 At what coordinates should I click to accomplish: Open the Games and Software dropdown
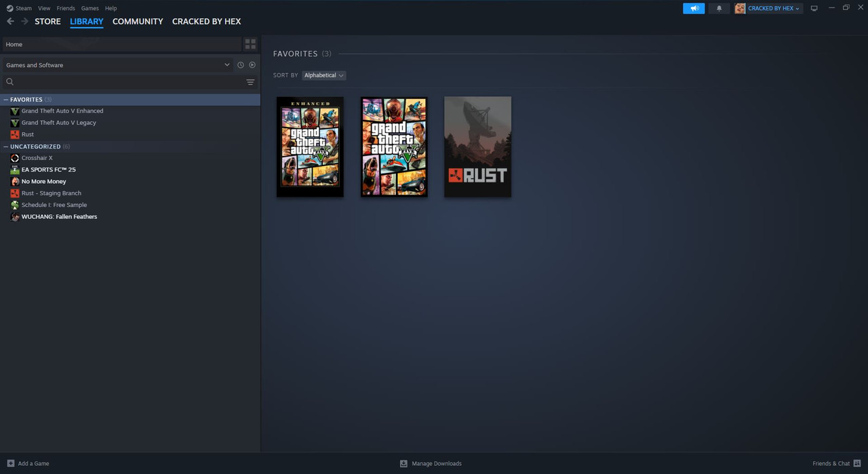(x=117, y=65)
